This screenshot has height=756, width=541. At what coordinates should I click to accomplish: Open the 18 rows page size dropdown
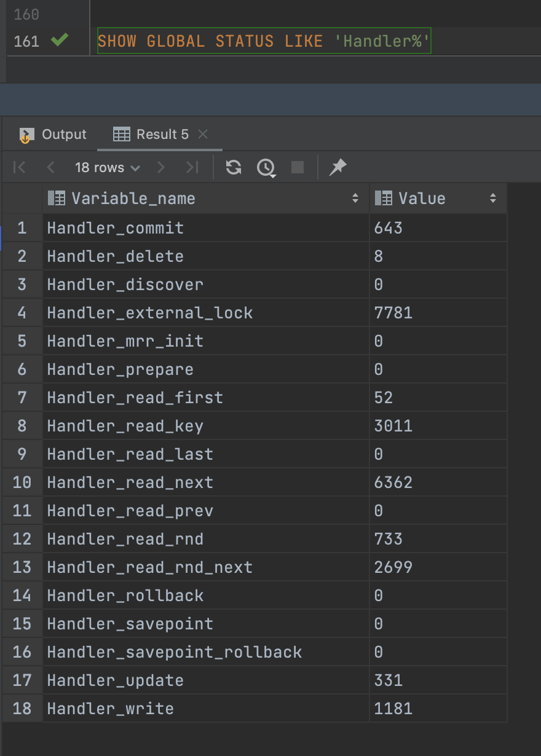(107, 167)
